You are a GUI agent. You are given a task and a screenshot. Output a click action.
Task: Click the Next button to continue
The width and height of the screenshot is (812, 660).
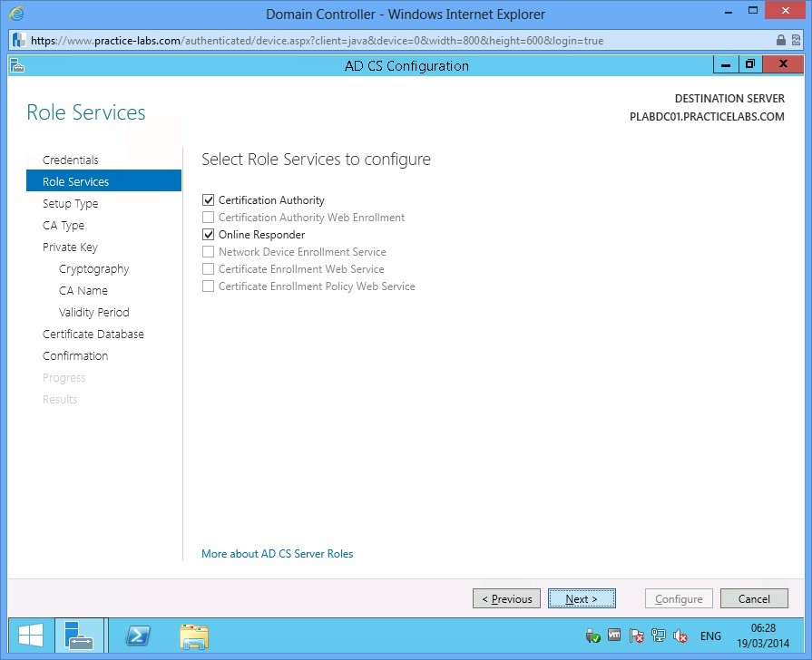click(582, 598)
